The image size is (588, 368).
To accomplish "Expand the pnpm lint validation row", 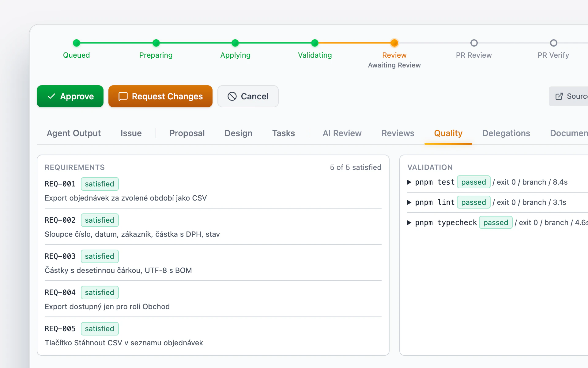I will [x=409, y=202].
